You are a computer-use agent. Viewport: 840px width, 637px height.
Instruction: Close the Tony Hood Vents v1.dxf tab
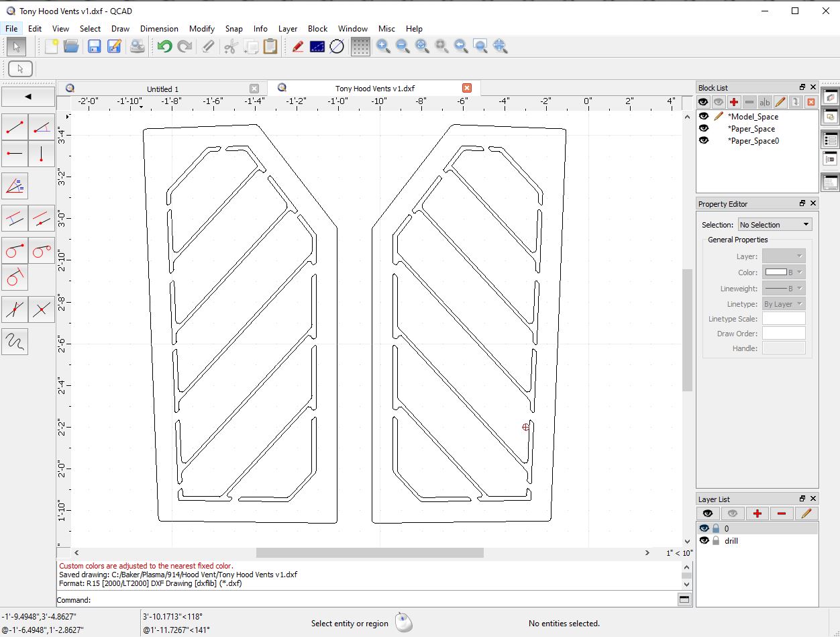tap(467, 88)
